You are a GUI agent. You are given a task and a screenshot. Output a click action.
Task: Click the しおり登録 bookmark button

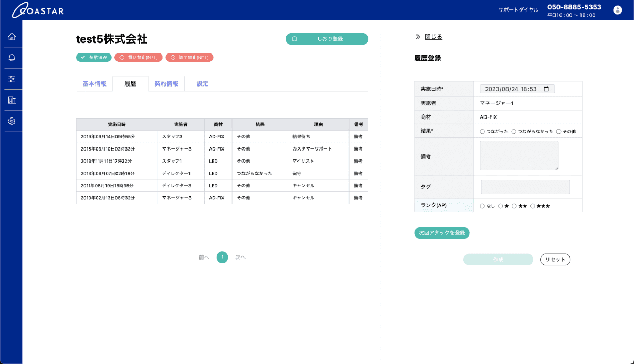pos(326,39)
